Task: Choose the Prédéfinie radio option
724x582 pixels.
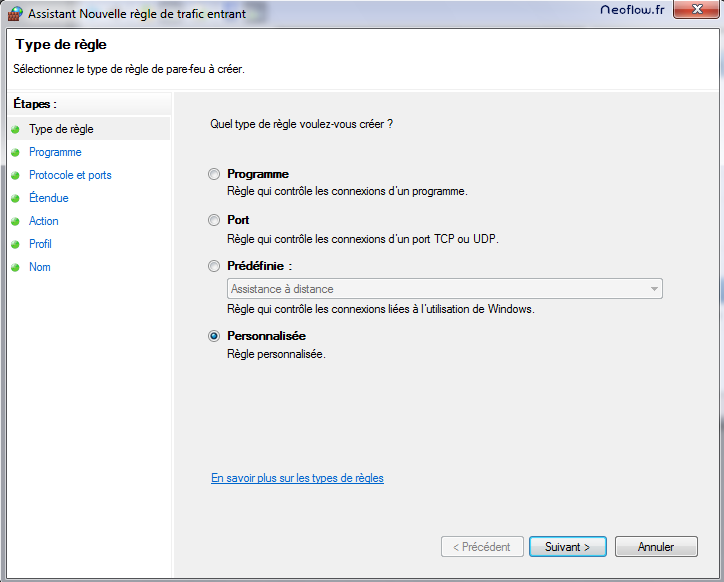Action: [214, 267]
